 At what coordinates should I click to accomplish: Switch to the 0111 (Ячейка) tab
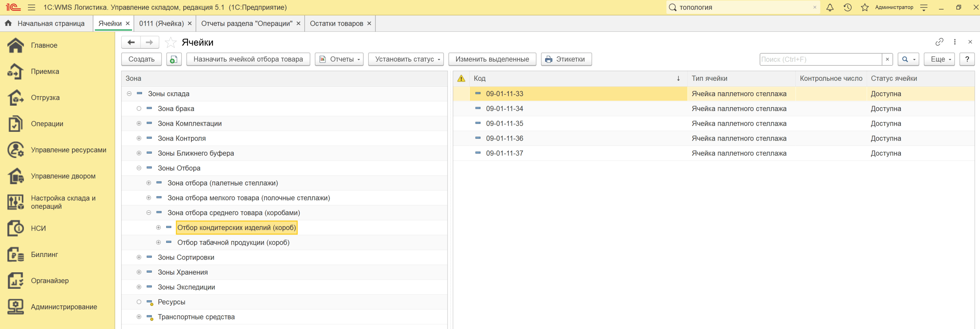coord(161,23)
